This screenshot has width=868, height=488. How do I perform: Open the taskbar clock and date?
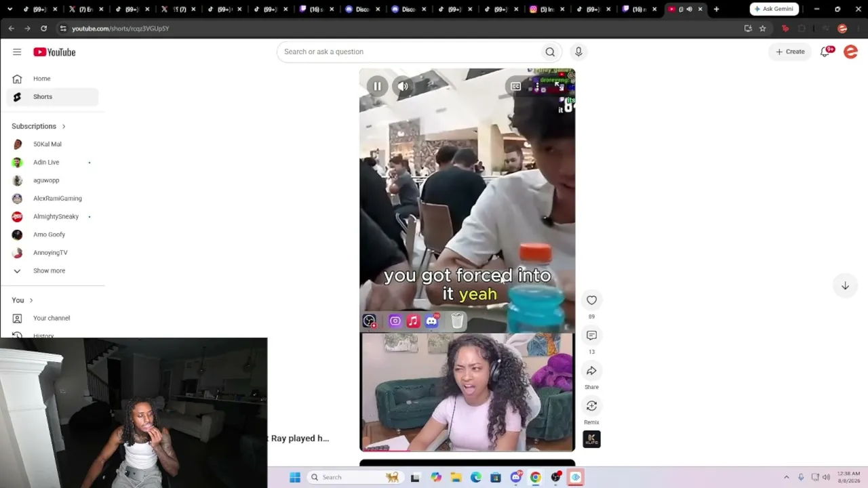[x=848, y=477]
